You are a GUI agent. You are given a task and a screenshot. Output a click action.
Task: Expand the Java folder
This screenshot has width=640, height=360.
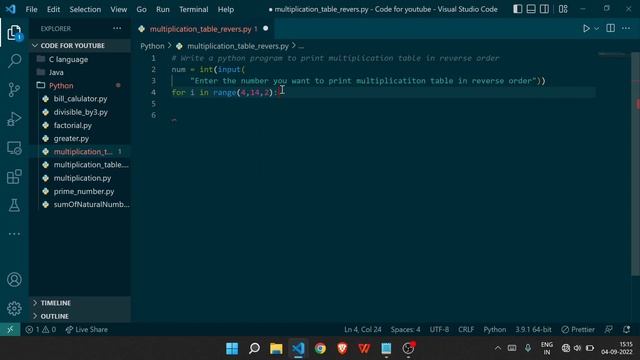[80, 72]
